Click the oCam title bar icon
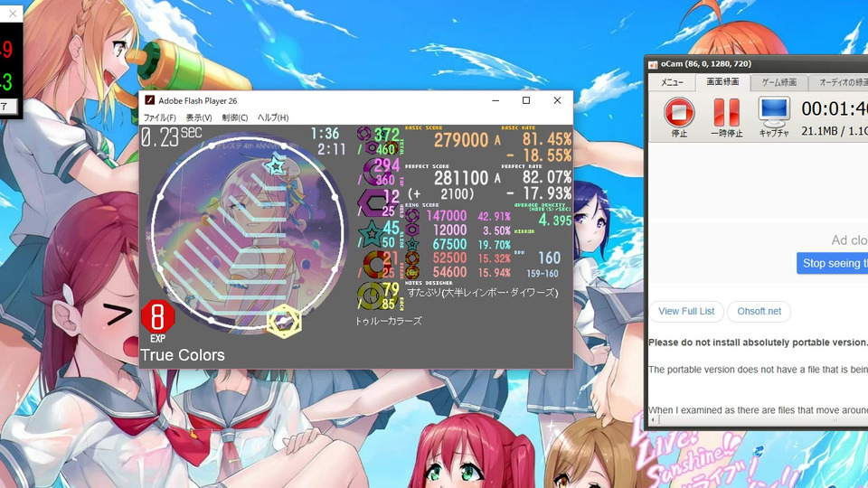This screenshot has width=868, height=488. click(x=653, y=64)
